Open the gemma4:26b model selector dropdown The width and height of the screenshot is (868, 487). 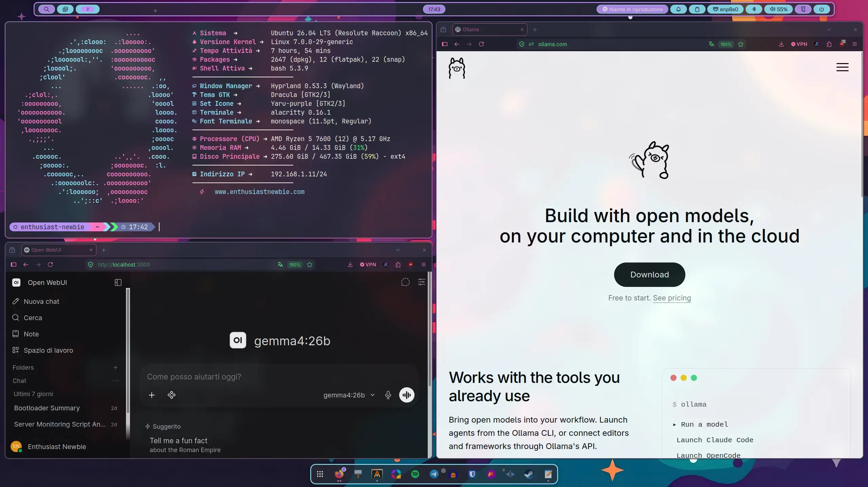[x=349, y=395]
